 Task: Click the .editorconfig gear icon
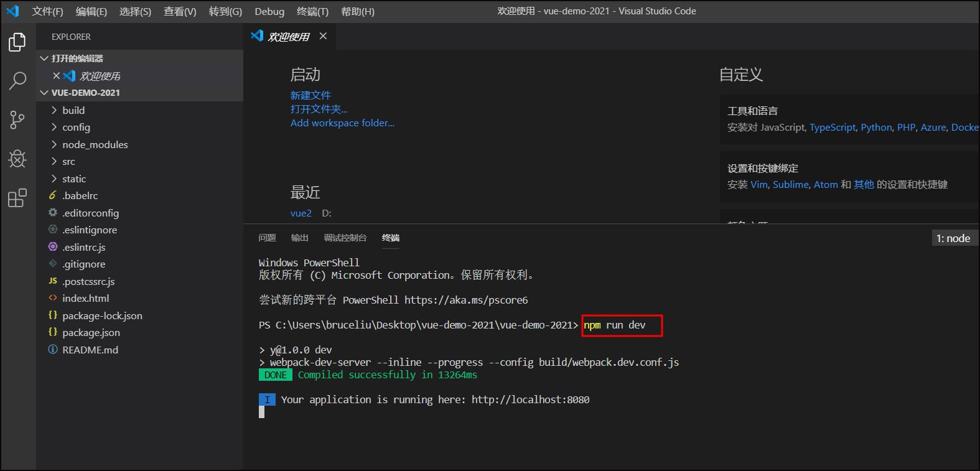point(53,212)
